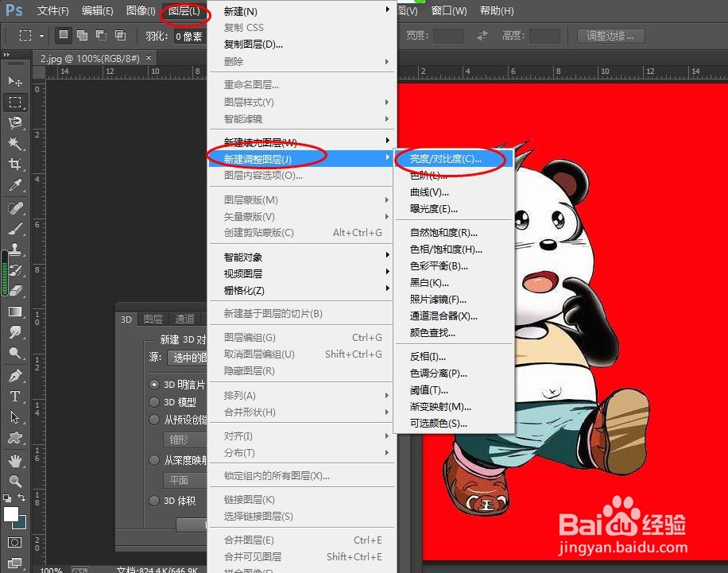This screenshot has height=573, width=728.
Task: Select the 3D 明信片 radio button
Action: [153, 385]
